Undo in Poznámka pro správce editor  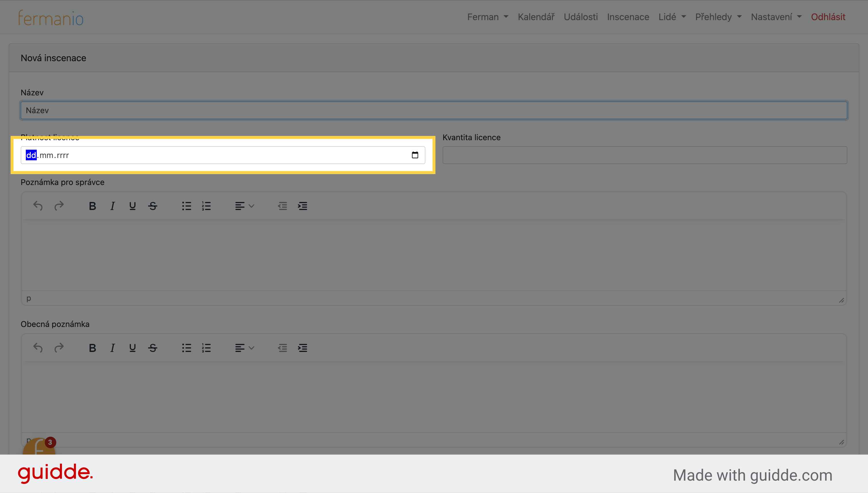click(38, 206)
